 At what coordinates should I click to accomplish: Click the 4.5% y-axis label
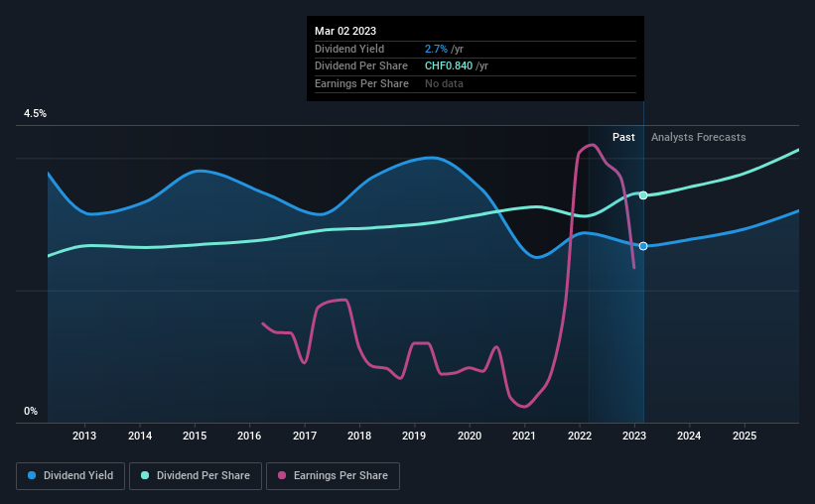tap(36, 113)
